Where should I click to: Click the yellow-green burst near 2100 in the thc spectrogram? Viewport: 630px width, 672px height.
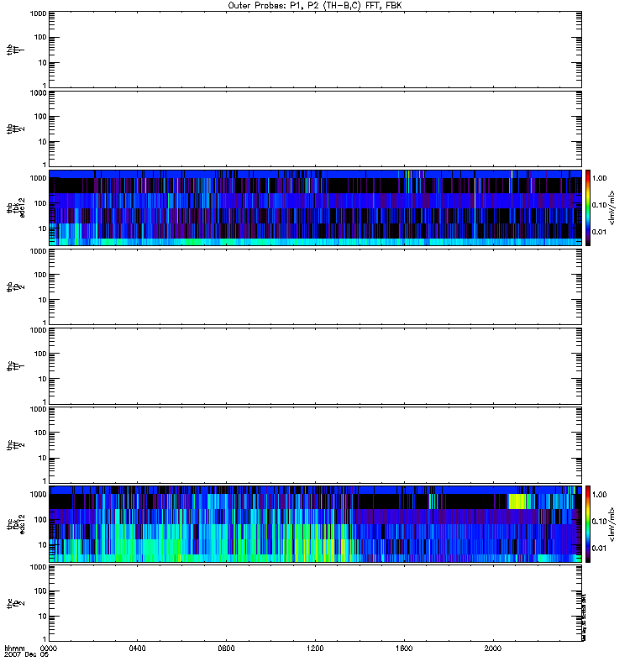tap(517, 501)
